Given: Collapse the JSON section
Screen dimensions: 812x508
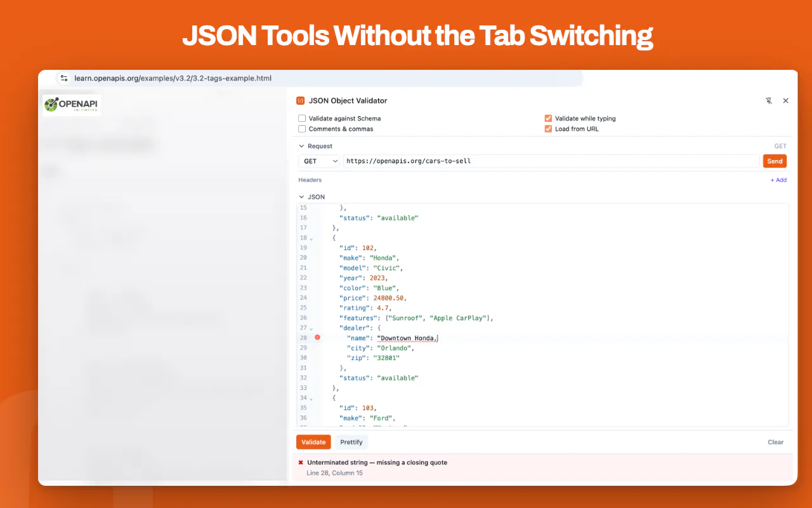Looking at the screenshot, I should 302,197.
